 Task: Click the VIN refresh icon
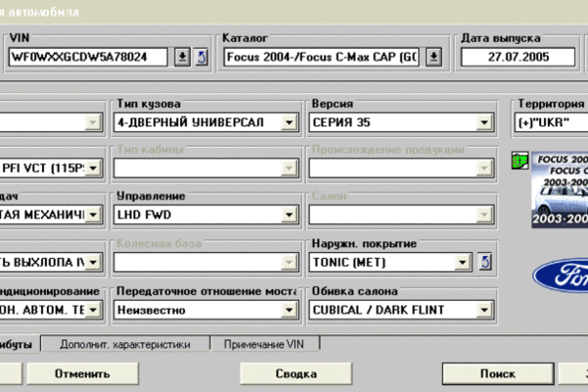[202, 57]
